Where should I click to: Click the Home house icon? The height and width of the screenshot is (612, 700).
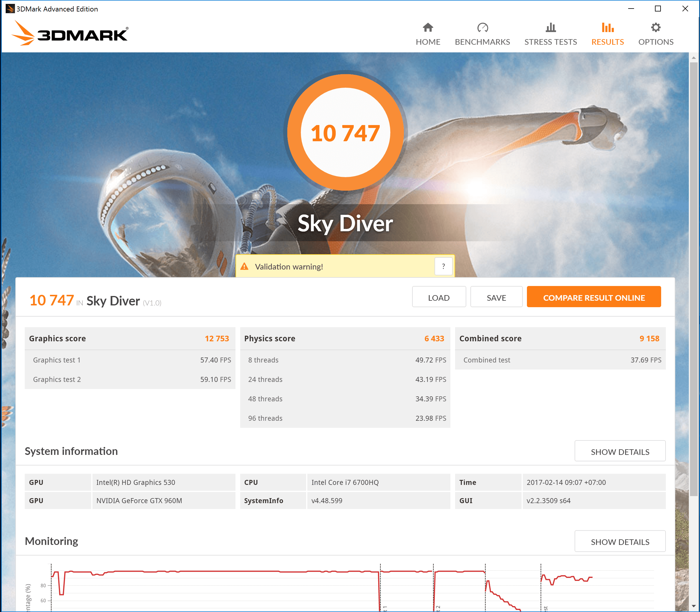[x=428, y=27]
